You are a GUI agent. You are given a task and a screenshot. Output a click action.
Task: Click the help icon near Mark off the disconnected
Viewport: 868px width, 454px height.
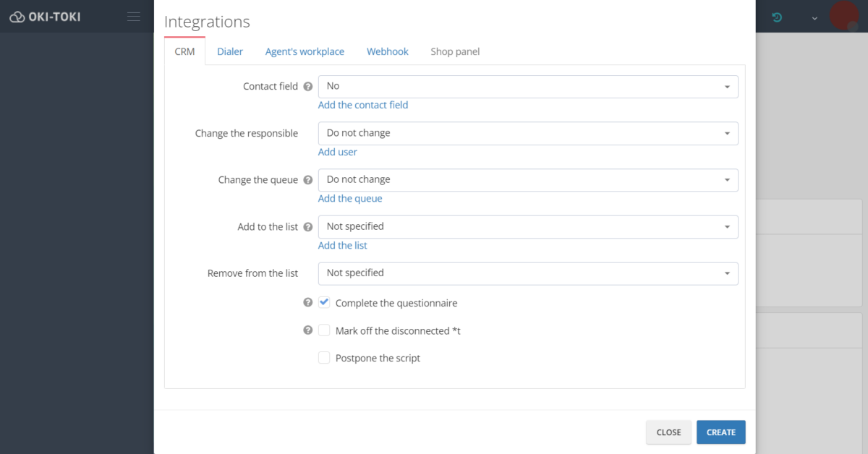[x=307, y=330]
